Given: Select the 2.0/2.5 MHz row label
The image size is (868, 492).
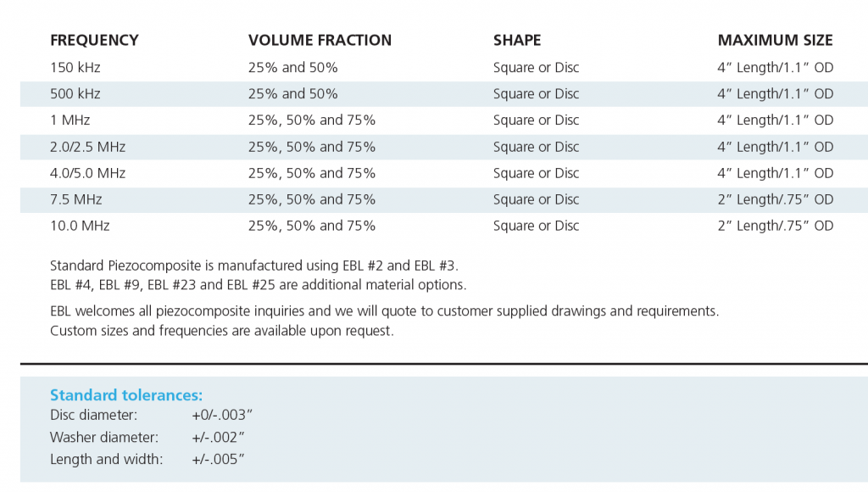Looking at the screenshot, I should click(x=88, y=147).
